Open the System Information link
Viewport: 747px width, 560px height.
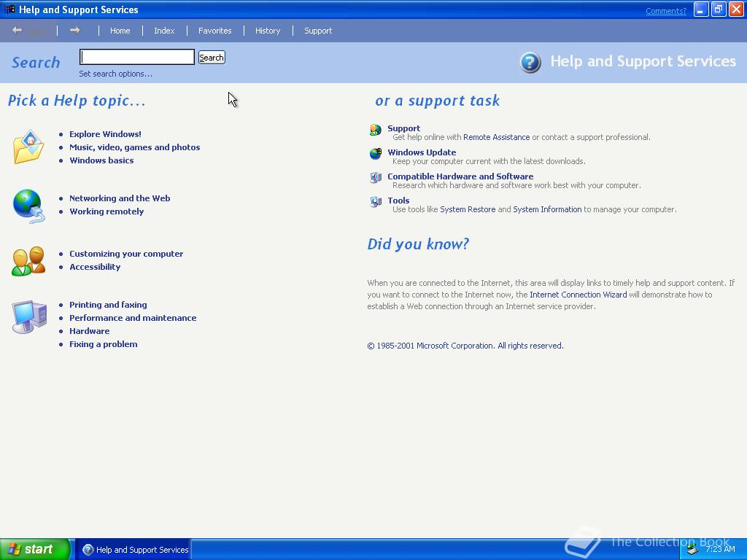click(547, 209)
